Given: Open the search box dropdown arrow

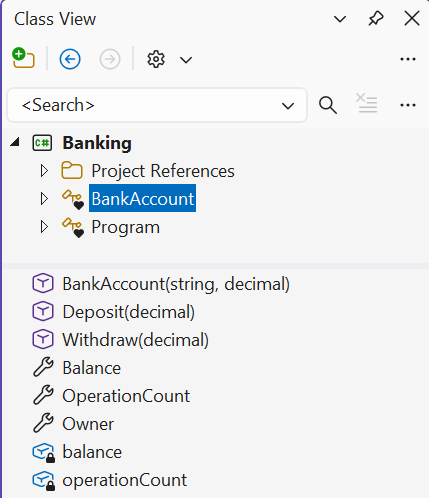Looking at the screenshot, I should click(x=288, y=106).
